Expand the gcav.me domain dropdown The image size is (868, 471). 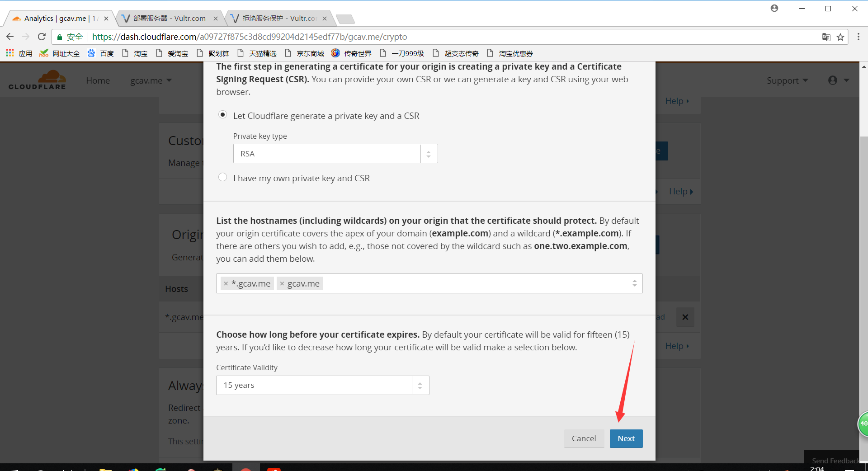[x=151, y=80]
